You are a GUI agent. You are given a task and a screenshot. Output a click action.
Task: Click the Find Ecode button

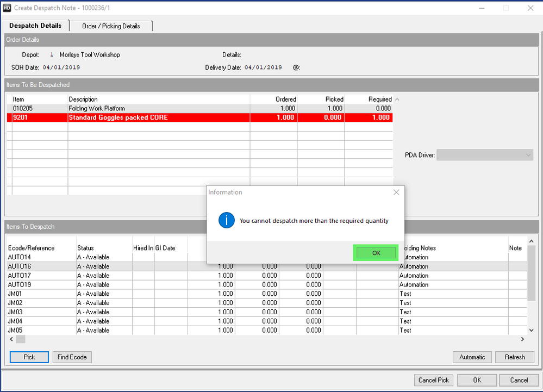[x=72, y=357]
